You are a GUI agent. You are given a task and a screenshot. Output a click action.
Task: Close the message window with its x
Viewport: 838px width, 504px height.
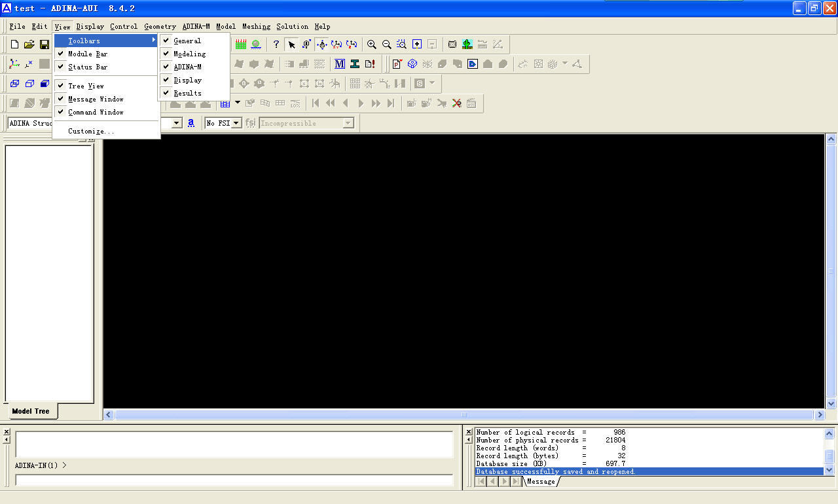point(468,432)
